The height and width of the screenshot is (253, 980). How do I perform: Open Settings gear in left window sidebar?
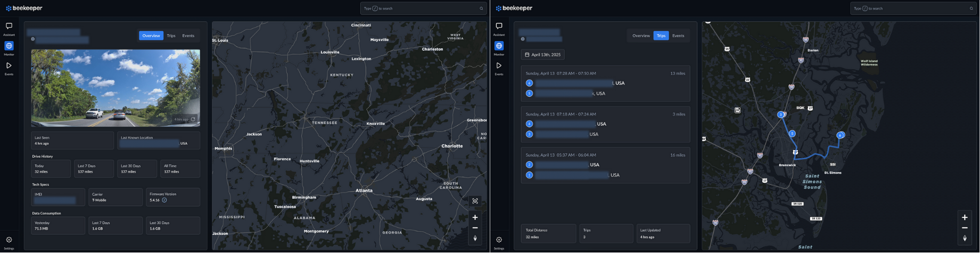pos(9,240)
